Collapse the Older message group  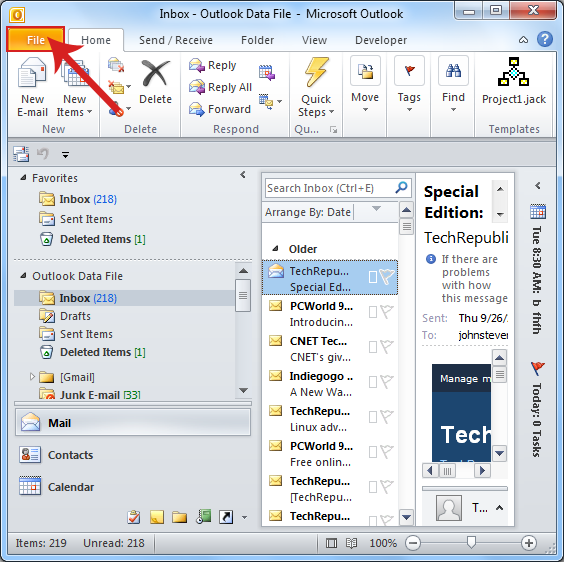pos(276,248)
